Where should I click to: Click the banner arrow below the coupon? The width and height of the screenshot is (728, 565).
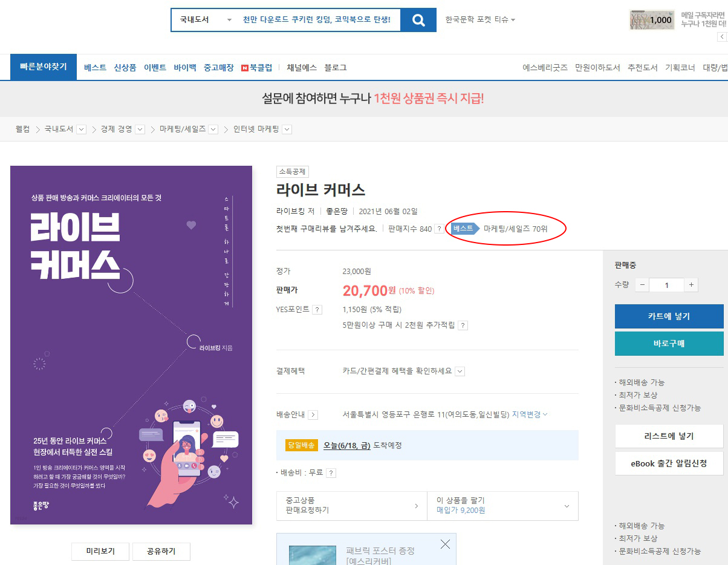(723, 37)
